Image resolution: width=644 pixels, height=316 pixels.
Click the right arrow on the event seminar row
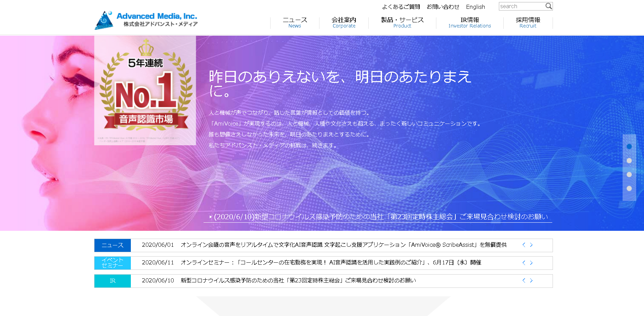[x=531, y=262]
